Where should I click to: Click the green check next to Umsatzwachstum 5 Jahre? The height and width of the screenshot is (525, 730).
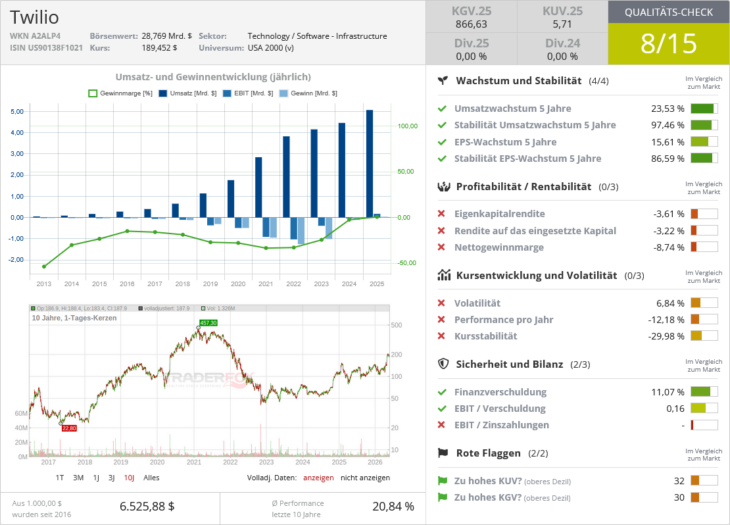[x=442, y=108]
